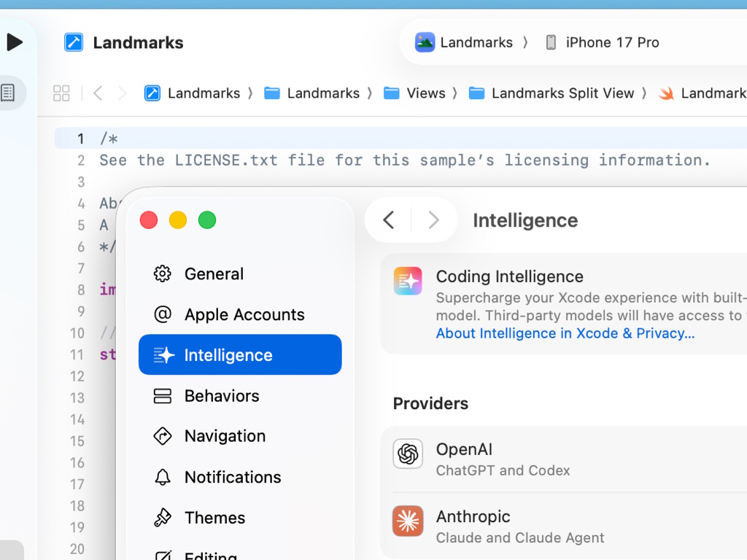Go to Navigation settings

point(225,436)
